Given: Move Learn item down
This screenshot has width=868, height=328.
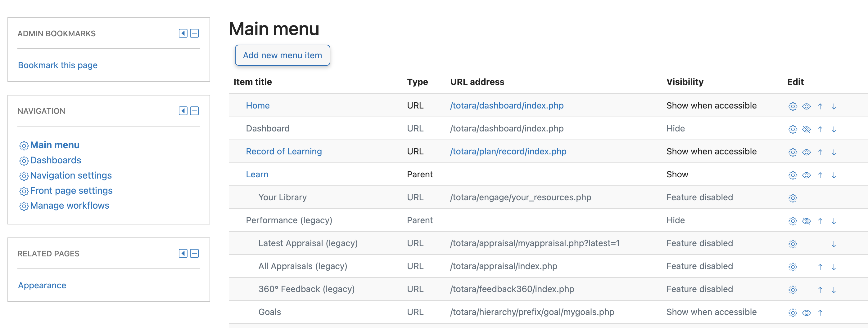Looking at the screenshot, I should [834, 175].
